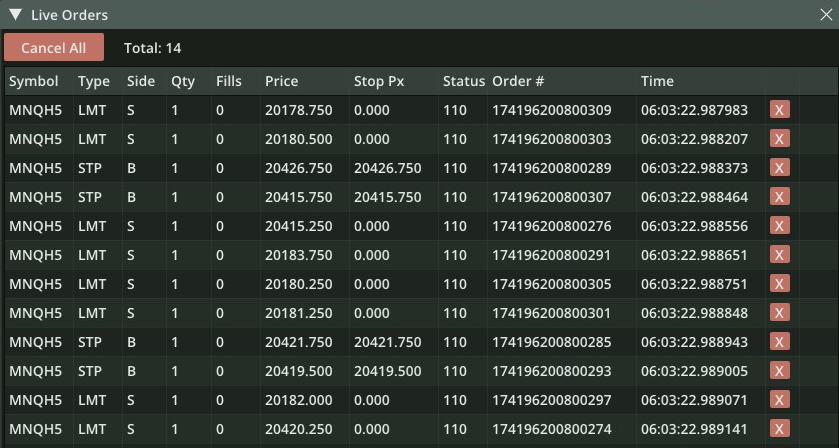Select stop price cell 20426.750

coord(387,168)
